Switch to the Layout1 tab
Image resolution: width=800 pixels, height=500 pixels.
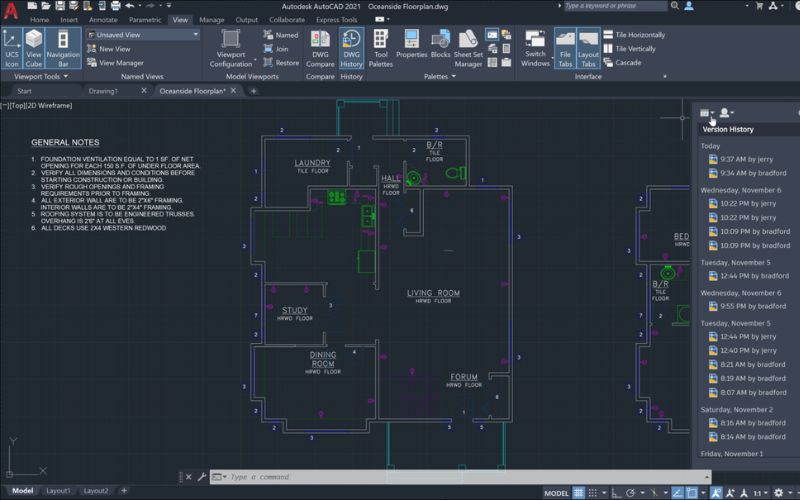tap(59, 491)
